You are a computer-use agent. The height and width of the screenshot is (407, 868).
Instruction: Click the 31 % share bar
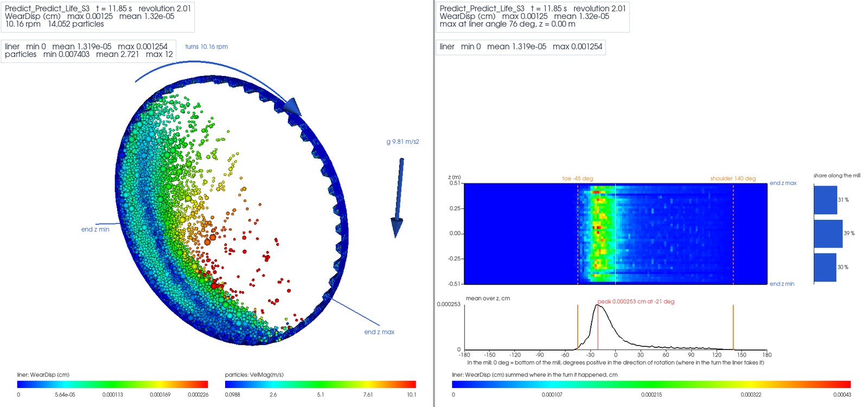point(826,200)
